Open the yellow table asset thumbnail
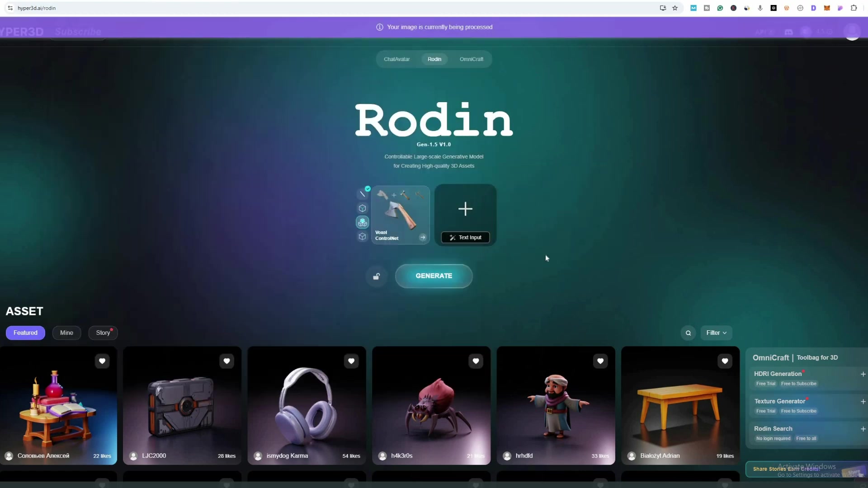 coord(680,405)
